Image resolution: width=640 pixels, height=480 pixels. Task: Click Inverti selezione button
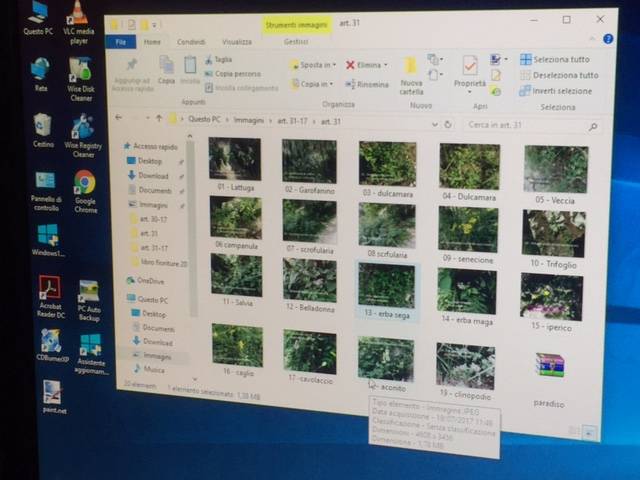click(x=558, y=91)
